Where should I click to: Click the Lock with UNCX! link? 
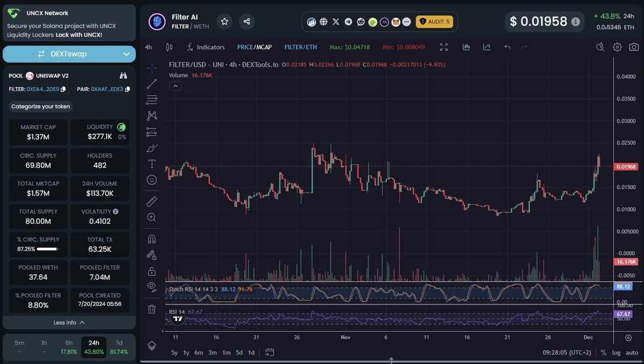coord(79,34)
